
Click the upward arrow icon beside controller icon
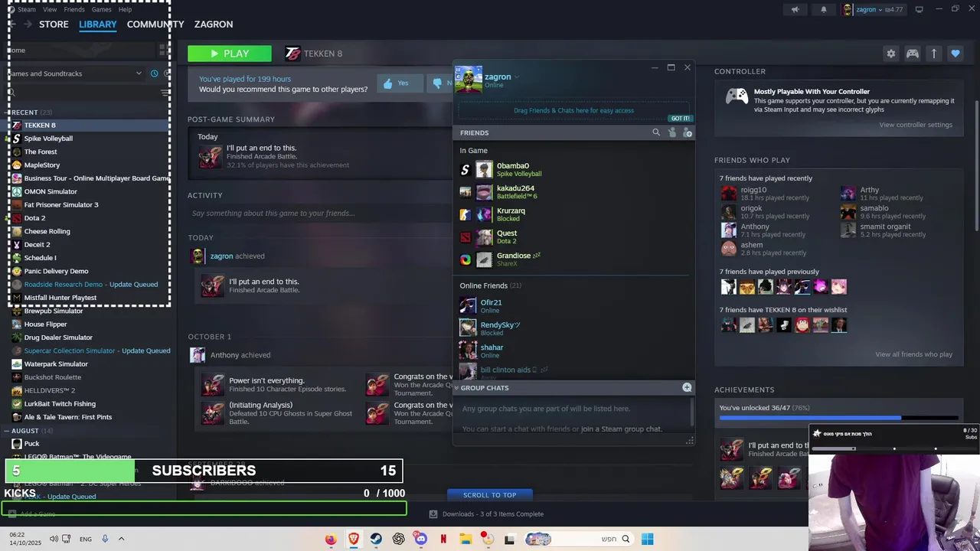[x=934, y=54]
